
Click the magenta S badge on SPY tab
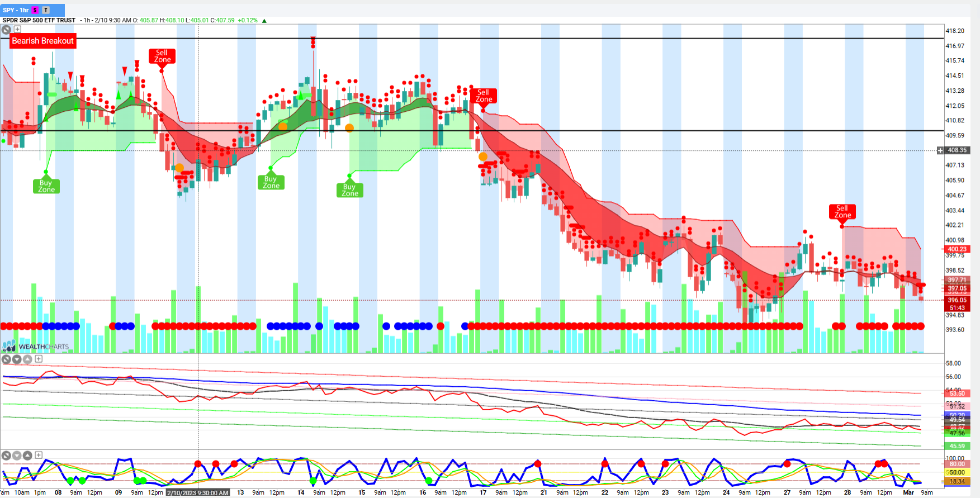tap(35, 10)
